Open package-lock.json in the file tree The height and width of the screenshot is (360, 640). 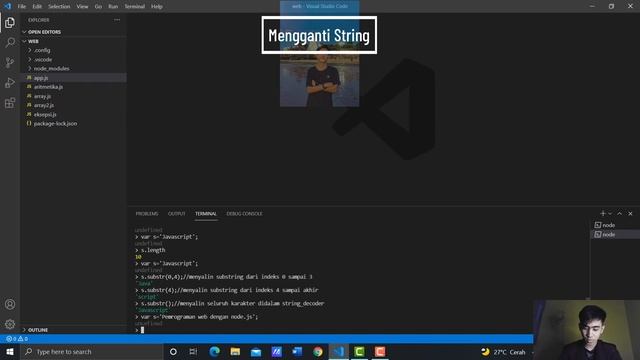(x=55, y=123)
